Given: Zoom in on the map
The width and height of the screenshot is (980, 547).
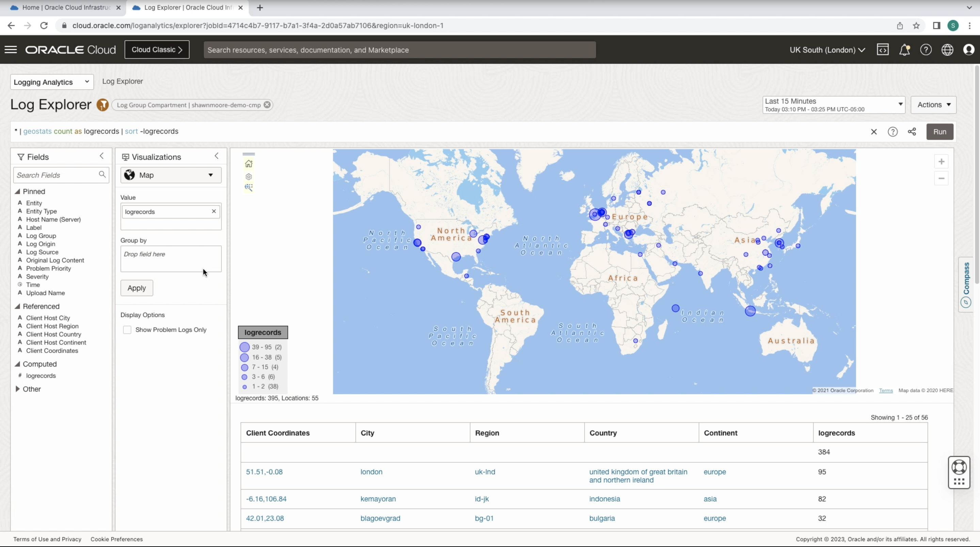Looking at the screenshot, I should (x=942, y=161).
